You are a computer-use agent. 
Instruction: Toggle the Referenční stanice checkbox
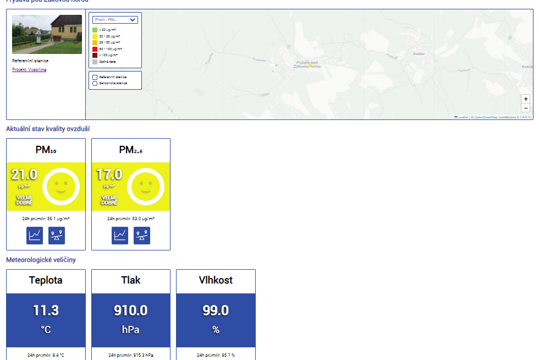tap(95, 77)
